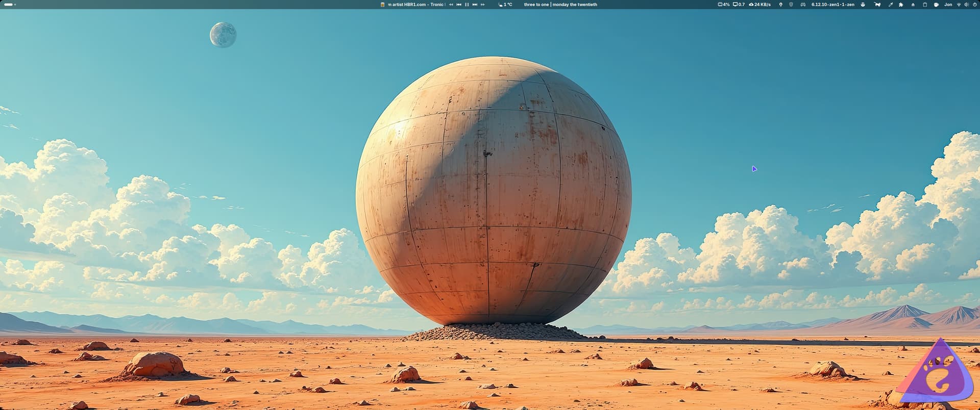Image resolution: width=980 pixels, height=410 pixels.
Task: Open the 1 °C weather indicator
Action: (505, 5)
